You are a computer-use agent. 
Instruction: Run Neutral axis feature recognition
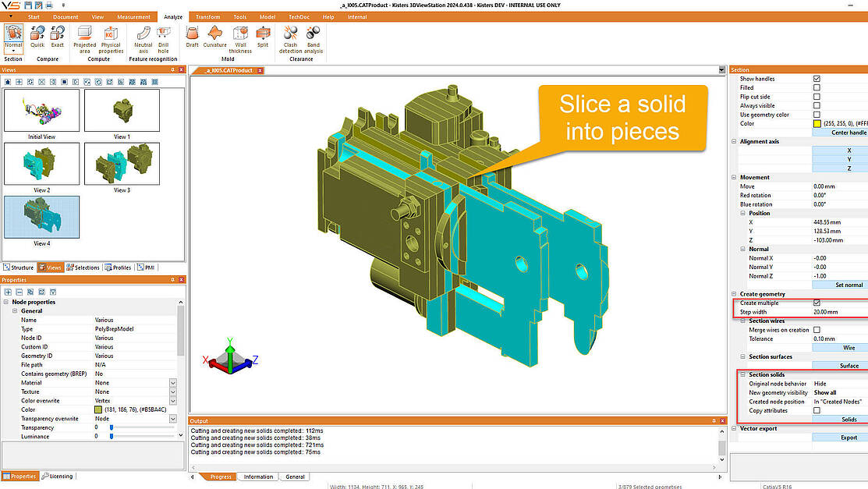tap(143, 39)
